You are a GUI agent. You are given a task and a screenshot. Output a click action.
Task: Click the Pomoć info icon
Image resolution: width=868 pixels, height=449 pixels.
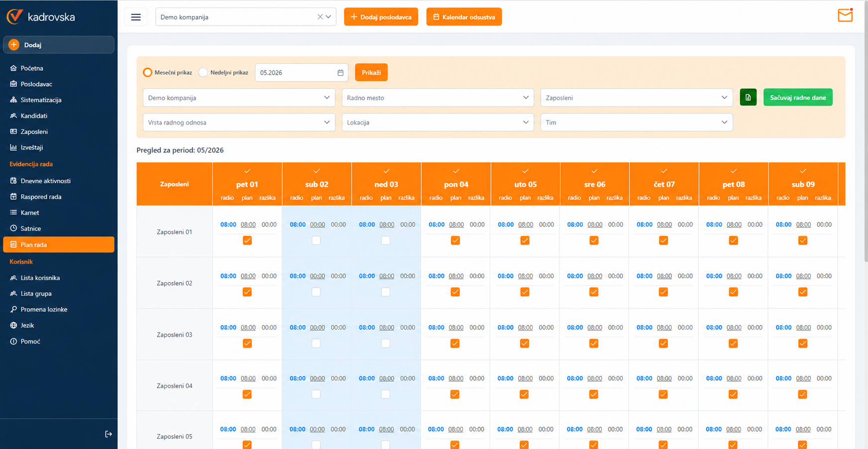click(x=13, y=341)
